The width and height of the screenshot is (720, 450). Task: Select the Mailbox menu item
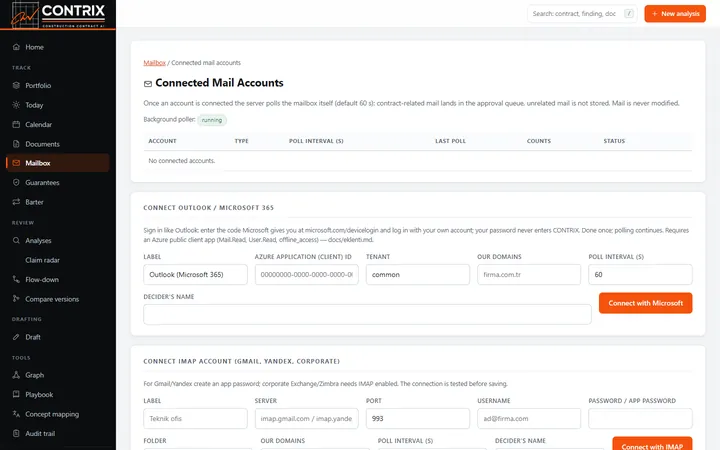coord(58,163)
